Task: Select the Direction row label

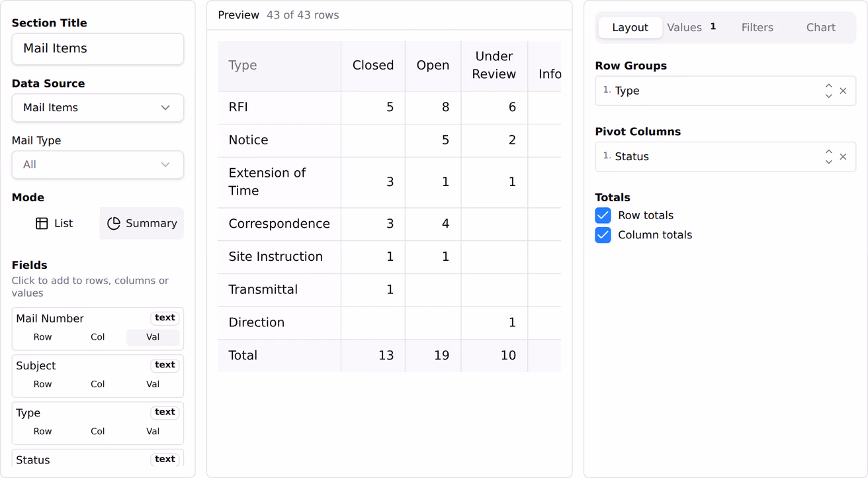Action: click(x=256, y=323)
